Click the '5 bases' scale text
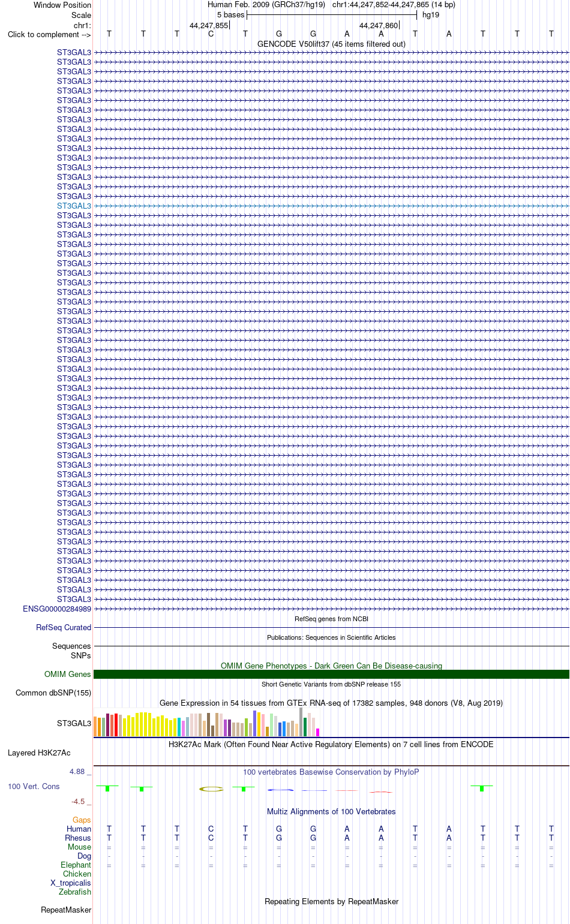570x924 pixels. (231, 15)
